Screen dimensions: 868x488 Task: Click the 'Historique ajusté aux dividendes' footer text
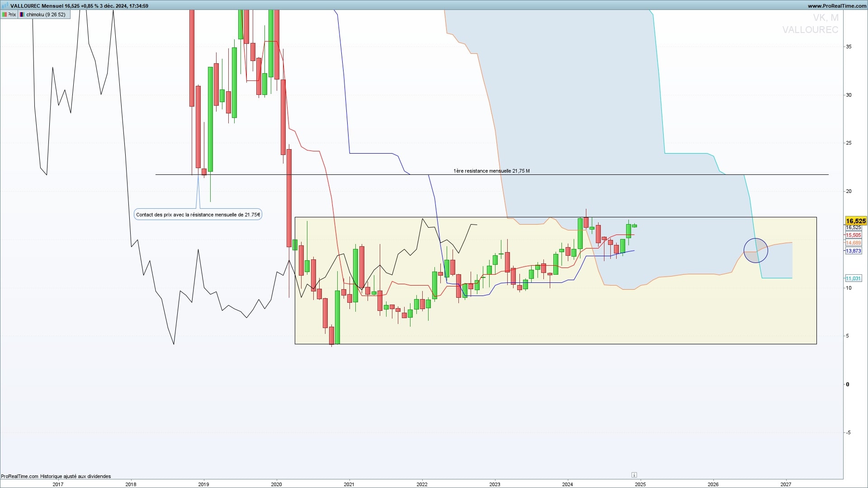(x=75, y=476)
